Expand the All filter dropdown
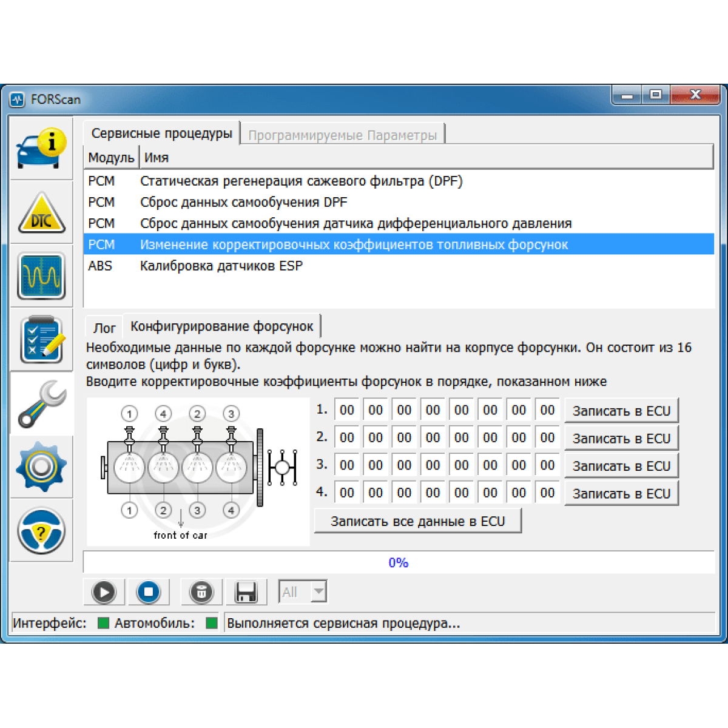The image size is (728, 728). point(318,591)
